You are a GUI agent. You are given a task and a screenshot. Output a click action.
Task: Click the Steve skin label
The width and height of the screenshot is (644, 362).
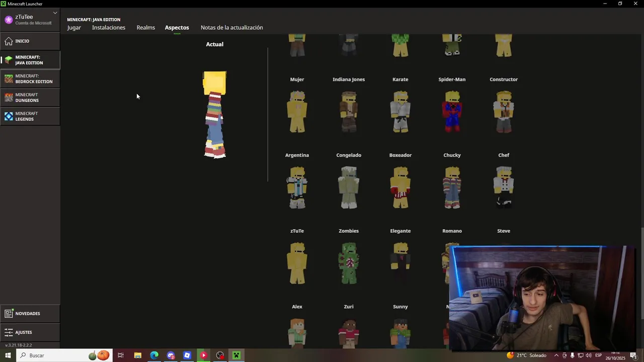504,231
